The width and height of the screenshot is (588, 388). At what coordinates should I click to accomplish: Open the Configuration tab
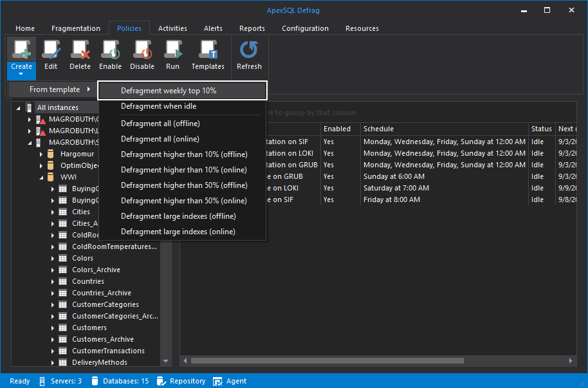pos(305,28)
